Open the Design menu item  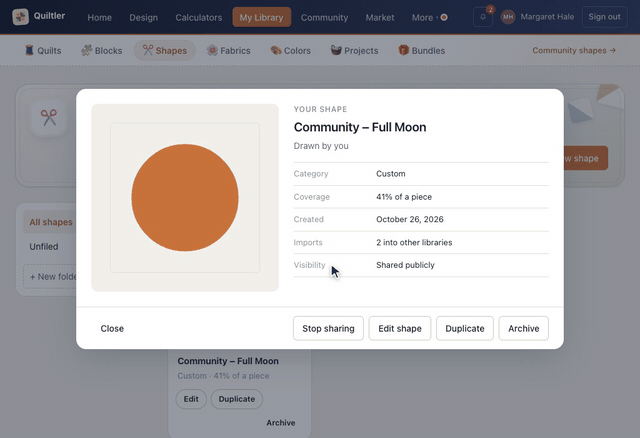(143, 18)
